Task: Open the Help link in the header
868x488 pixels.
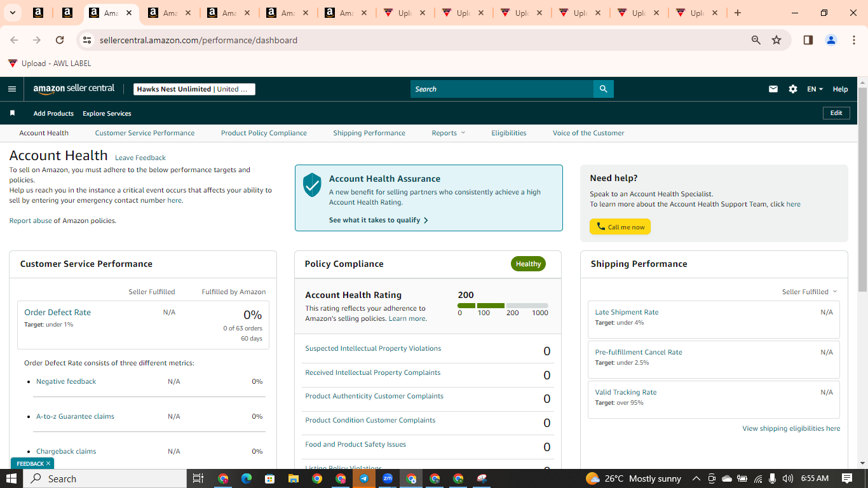Action: coord(840,89)
